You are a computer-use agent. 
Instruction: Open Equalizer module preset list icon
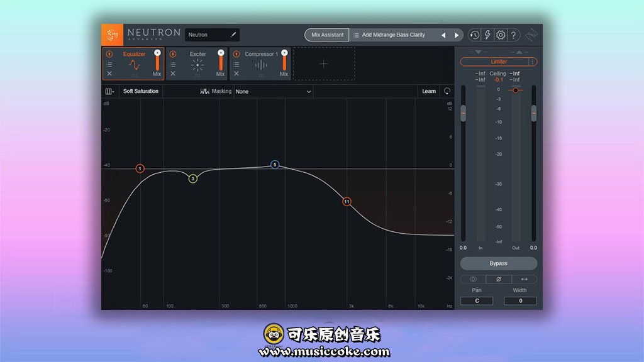[109, 65]
